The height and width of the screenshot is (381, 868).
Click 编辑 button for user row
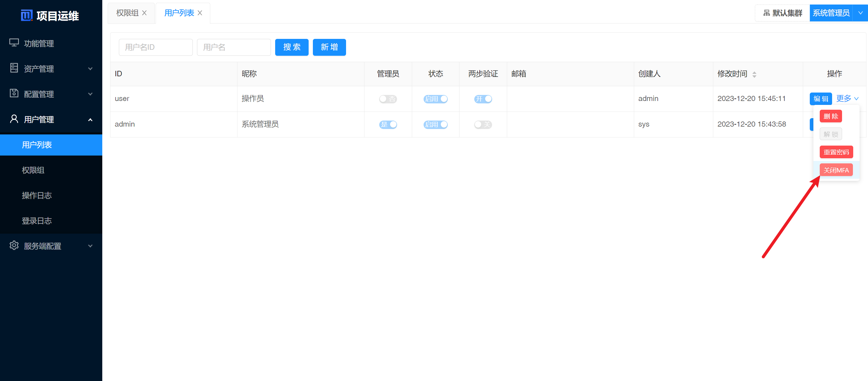point(821,99)
